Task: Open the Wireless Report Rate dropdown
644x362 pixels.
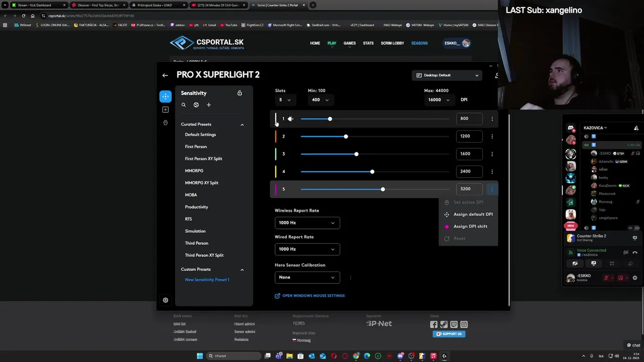Action: point(307,223)
